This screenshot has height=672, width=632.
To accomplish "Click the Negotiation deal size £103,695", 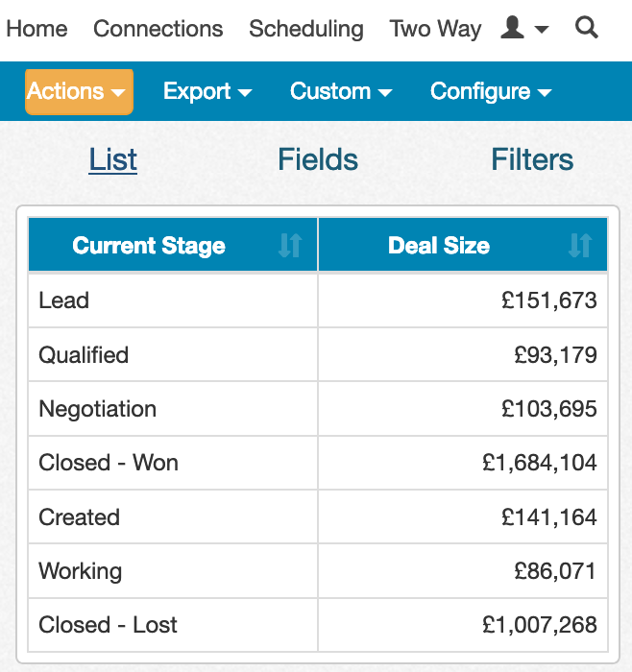I will click(x=548, y=408).
